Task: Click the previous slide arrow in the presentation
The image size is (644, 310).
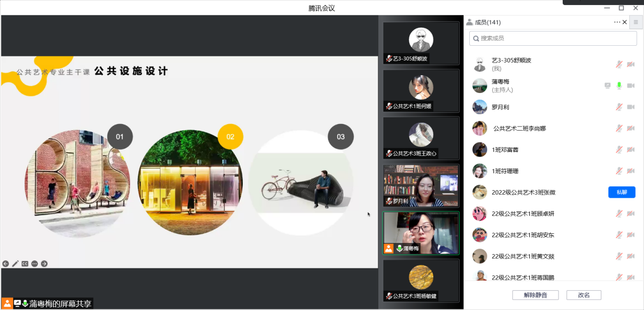Action: (6, 263)
